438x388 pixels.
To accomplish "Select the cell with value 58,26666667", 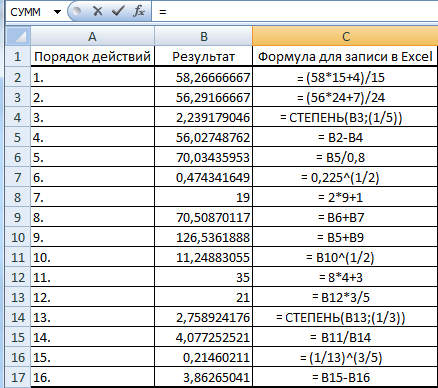I will (x=203, y=77).
